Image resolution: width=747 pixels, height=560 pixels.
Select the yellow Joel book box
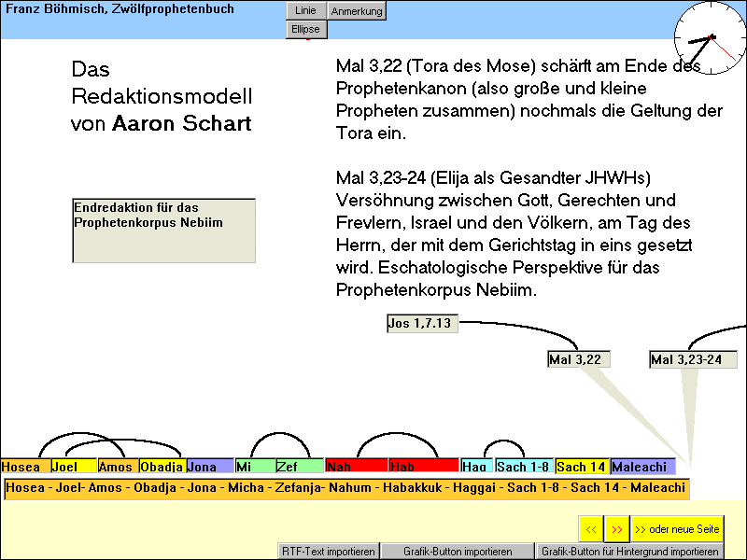(74, 466)
